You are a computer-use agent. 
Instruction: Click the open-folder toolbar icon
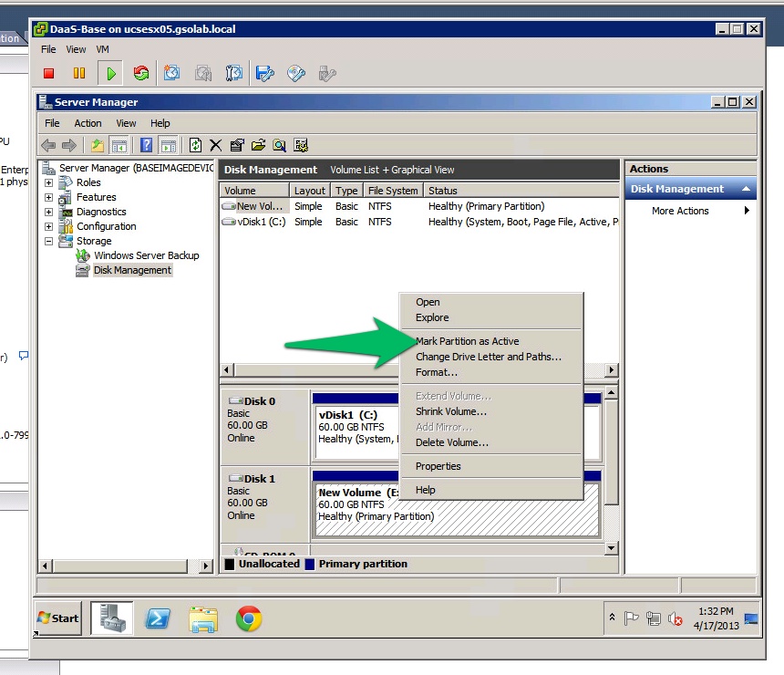258,146
